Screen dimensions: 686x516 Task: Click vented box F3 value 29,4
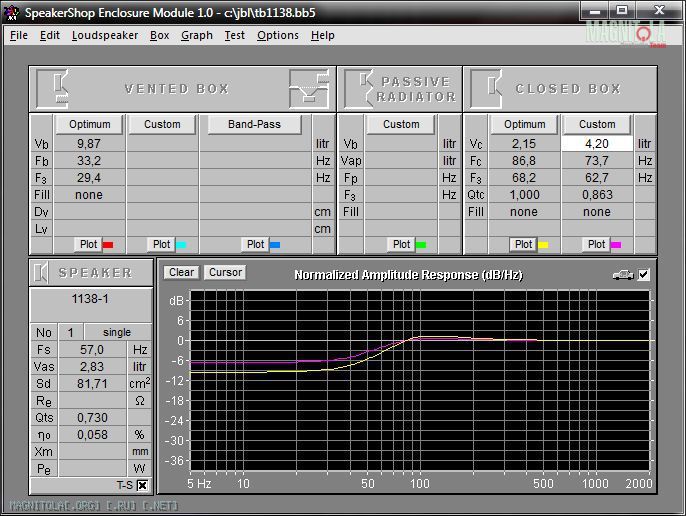[89, 178]
